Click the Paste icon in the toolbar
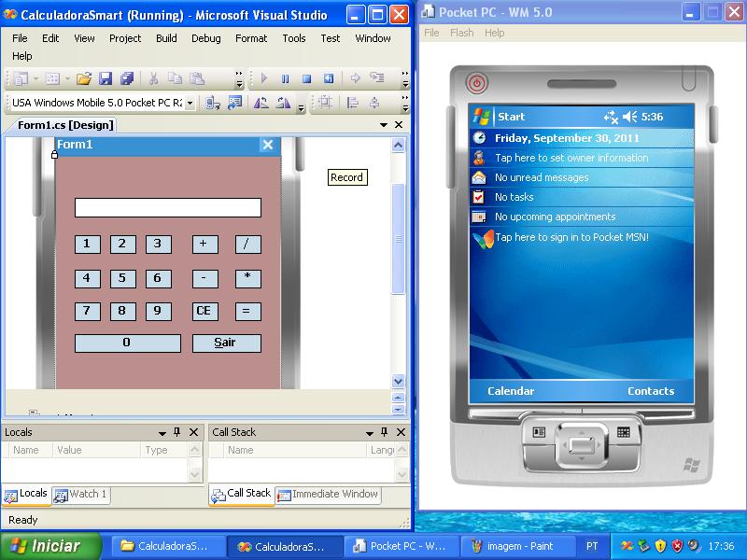 click(197, 78)
